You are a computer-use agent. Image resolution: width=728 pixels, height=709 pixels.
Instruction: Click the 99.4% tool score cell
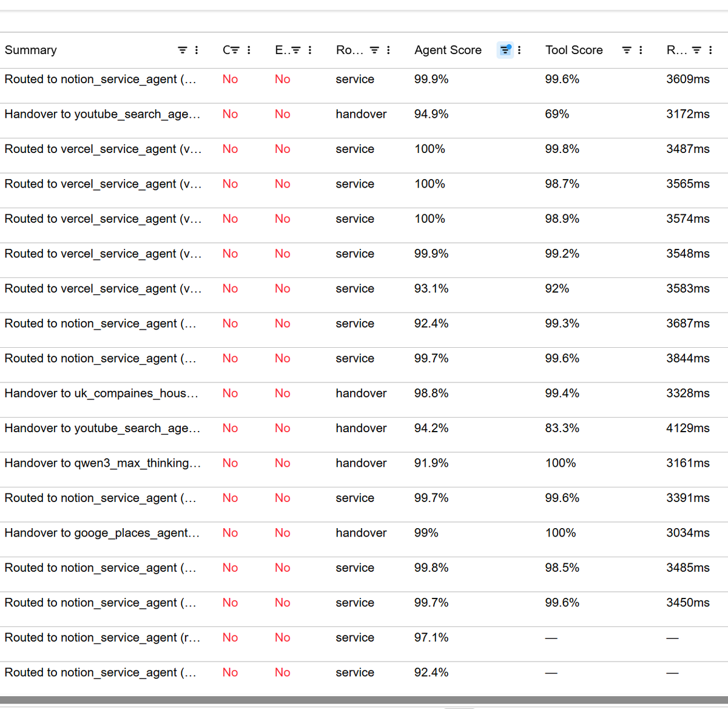pyautogui.click(x=562, y=393)
